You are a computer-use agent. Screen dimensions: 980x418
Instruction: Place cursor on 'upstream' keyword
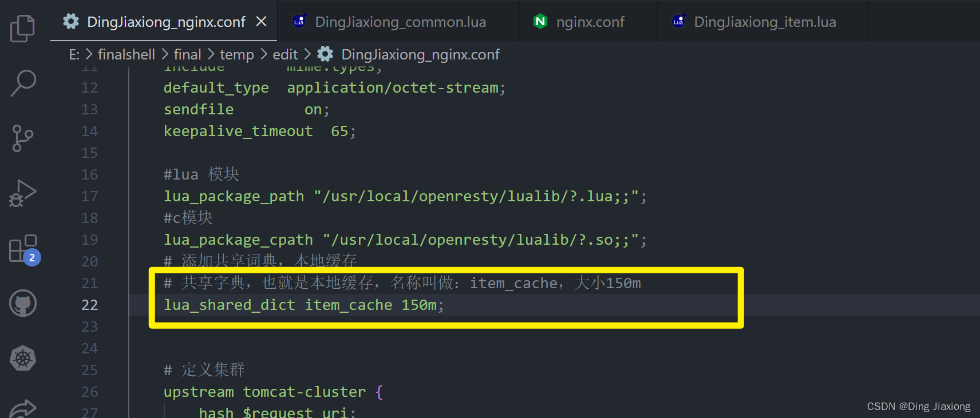pos(199,392)
